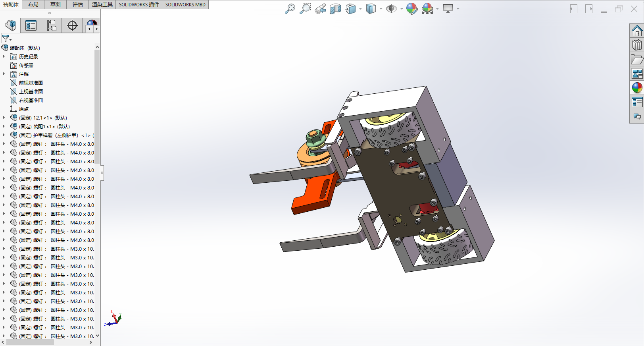Open the 评估 ribbon tab
Viewport: 644px width, 346px height.
coord(78,4)
